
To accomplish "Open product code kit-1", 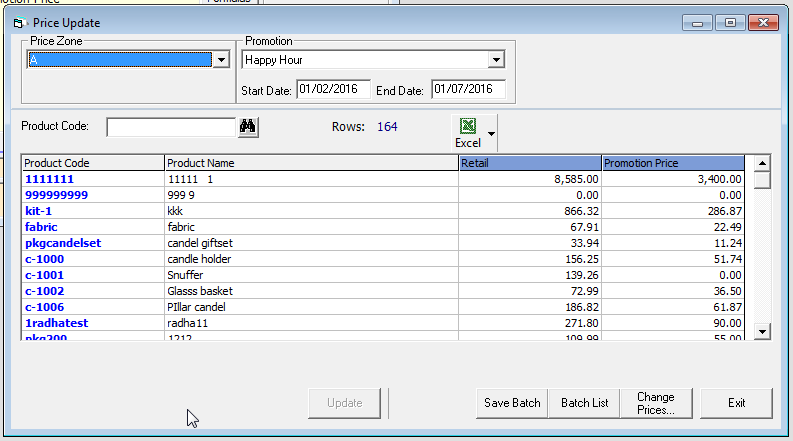I will (38, 211).
